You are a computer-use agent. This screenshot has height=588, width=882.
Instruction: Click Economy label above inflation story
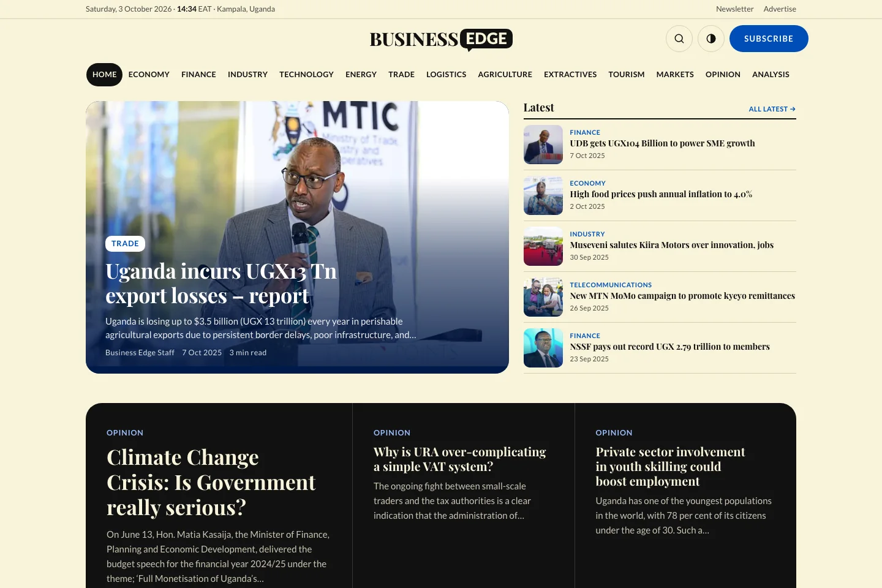587,183
